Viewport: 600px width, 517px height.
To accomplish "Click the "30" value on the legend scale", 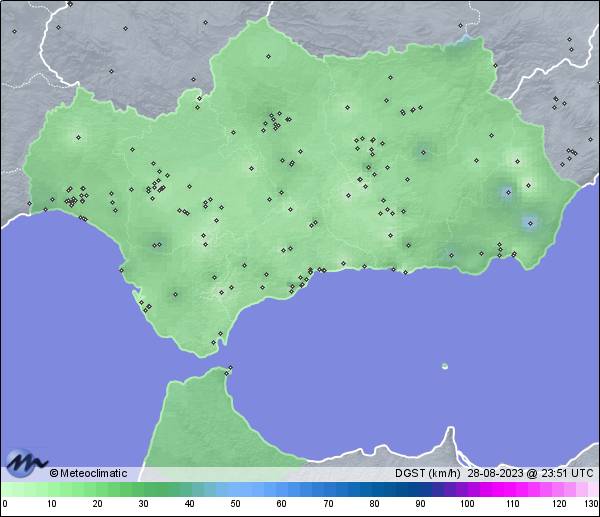I will 143,503.
